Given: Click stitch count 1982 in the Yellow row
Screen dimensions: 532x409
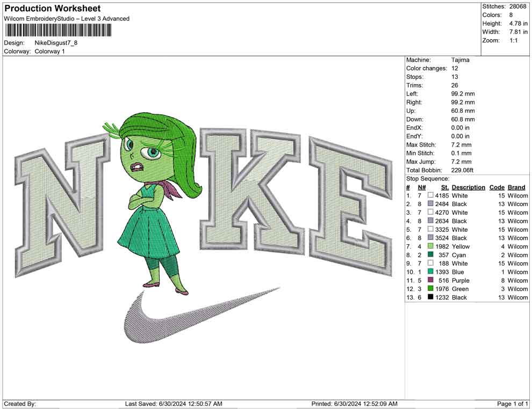Looking at the screenshot, I should point(442,246).
